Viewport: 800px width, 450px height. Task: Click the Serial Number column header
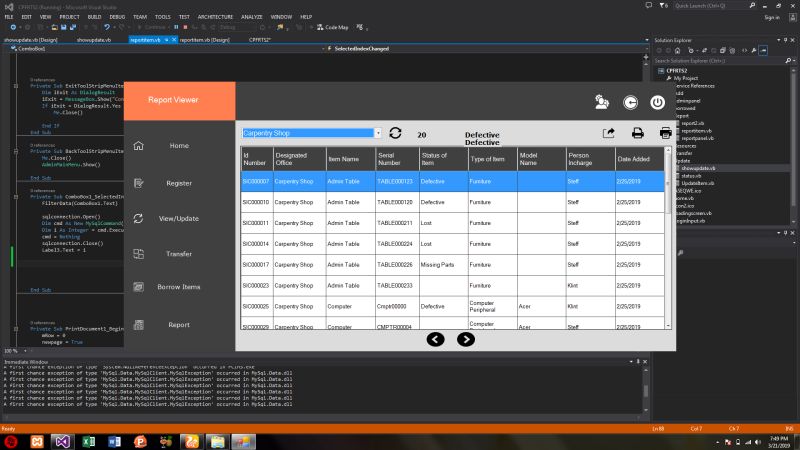coord(396,159)
